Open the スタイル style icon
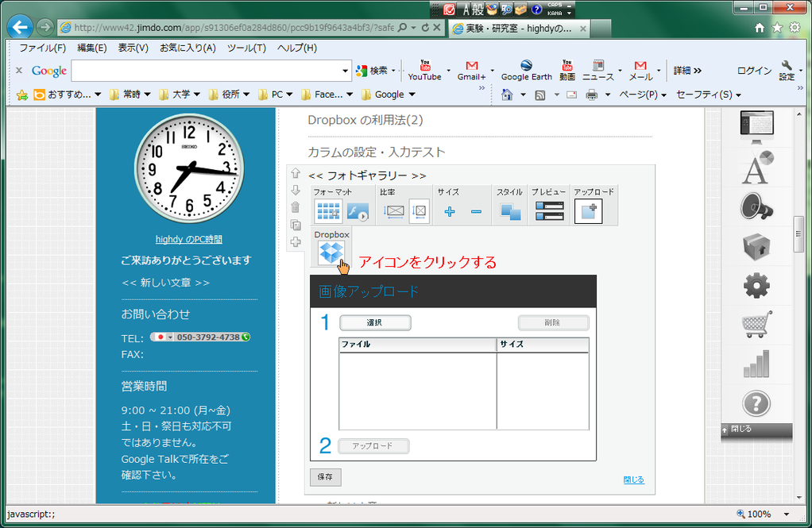 point(510,212)
